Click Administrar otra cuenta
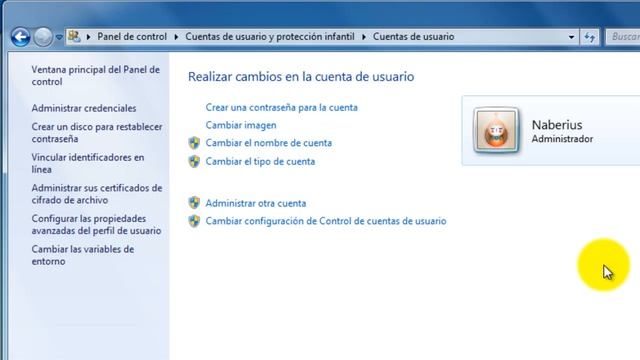This screenshot has height=360, width=640. [x=256, y=203]
